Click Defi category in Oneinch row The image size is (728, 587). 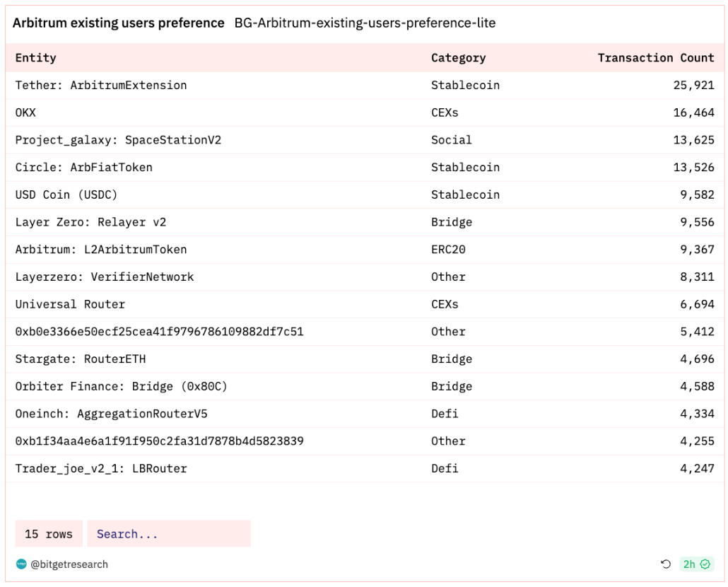click(x=445, y=414)
